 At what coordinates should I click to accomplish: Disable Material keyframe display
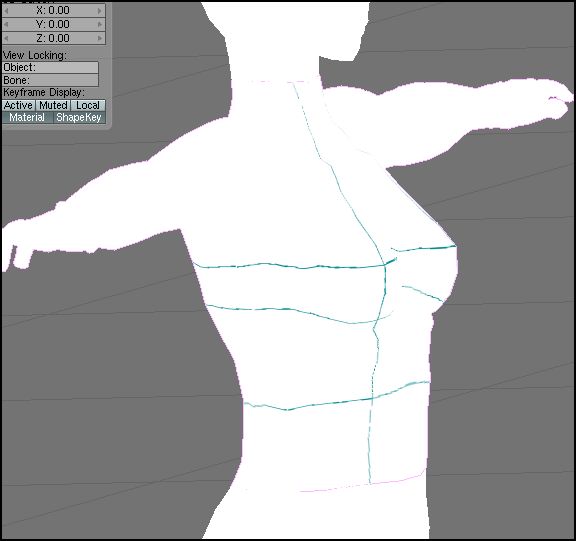[28, 118]
